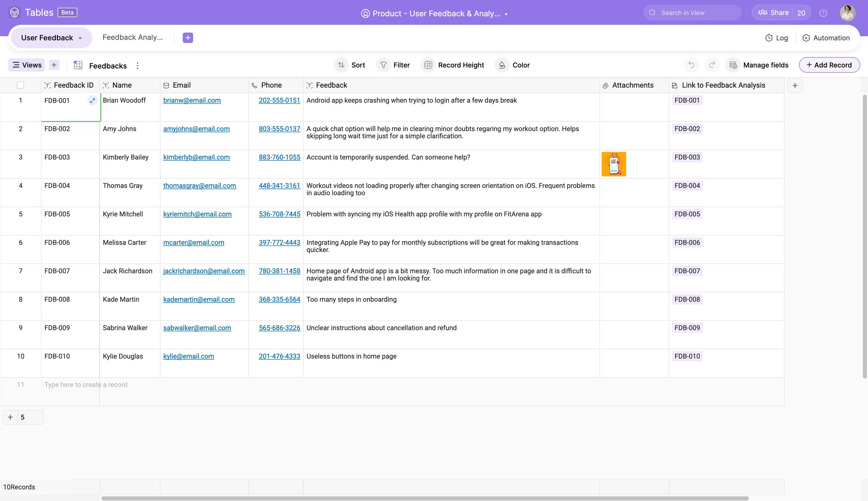Open the help question mark icon

(x=823, y=13)
